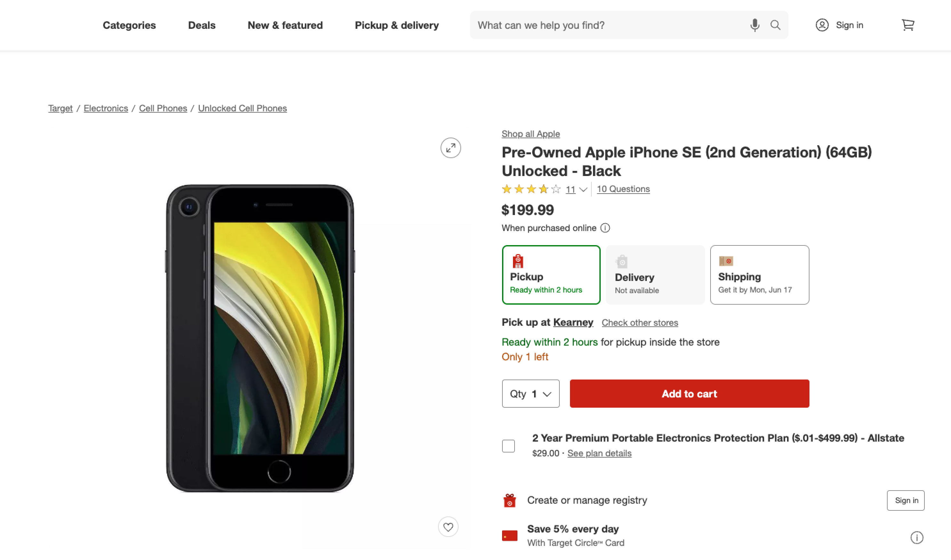Click the magnifying glass search icon
This screenshot has width=951, height=560.
click(775, 25)
